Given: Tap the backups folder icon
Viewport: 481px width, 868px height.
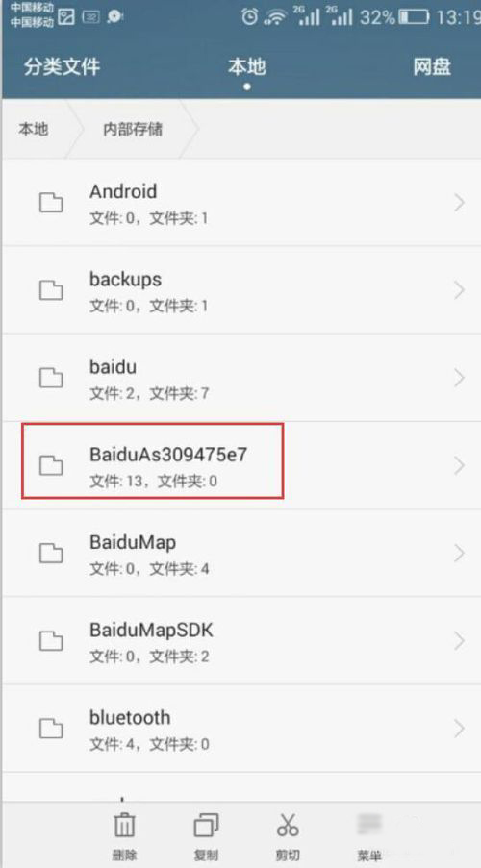Looking at the screenshot, I should [x=51, y=290].
